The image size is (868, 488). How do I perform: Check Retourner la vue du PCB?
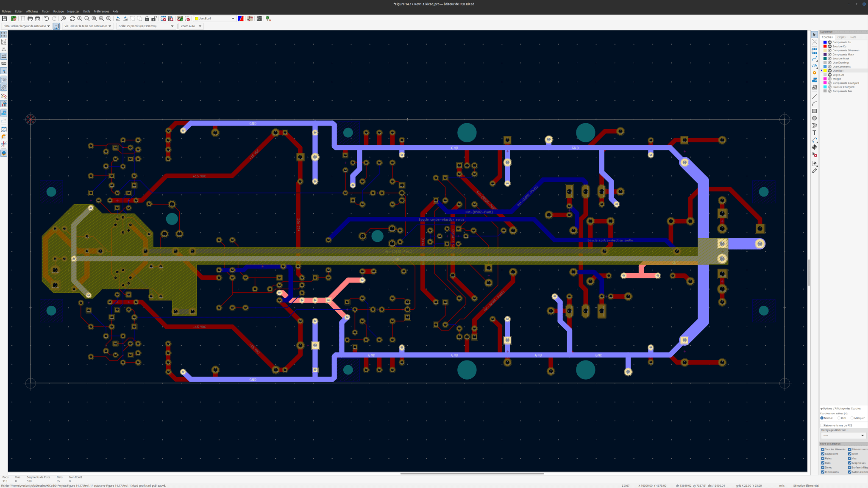pyautogui.click(x=822, y=425)
